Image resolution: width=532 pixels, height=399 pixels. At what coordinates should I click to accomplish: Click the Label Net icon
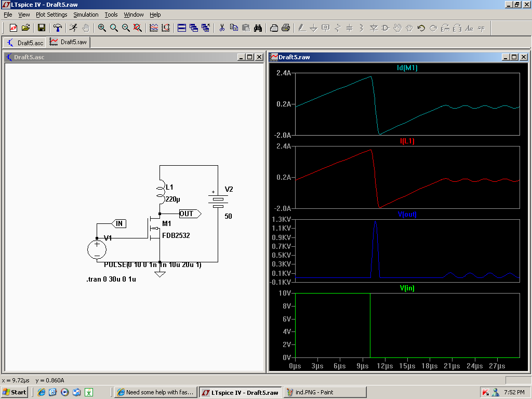[x=325, y=28]
